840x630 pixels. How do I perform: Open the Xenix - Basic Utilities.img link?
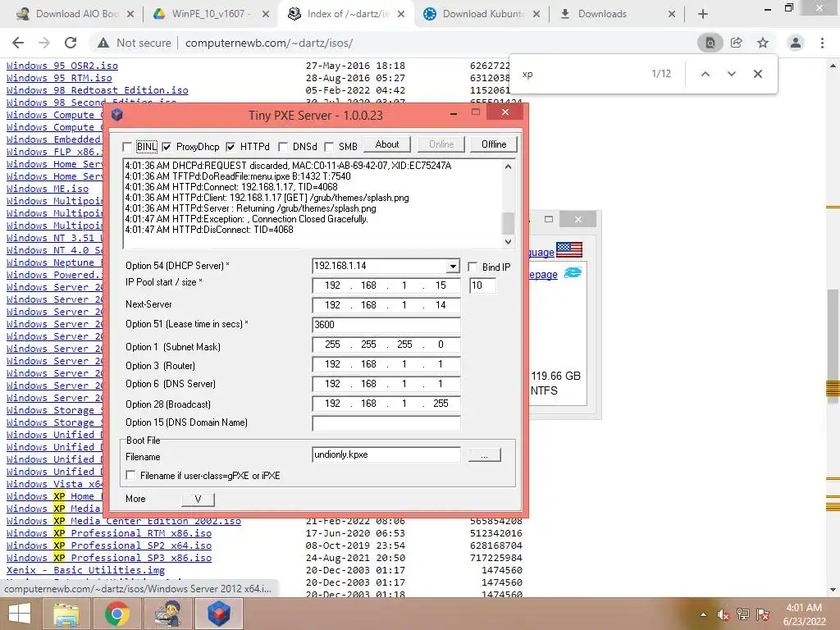pos(85,571)
